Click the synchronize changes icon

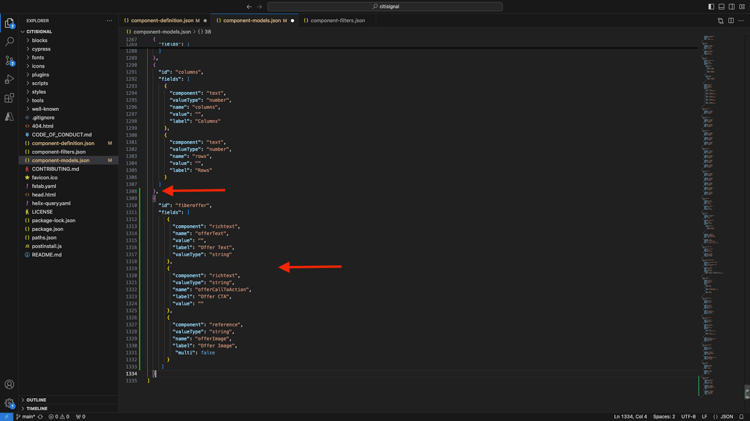coord(40,417)
